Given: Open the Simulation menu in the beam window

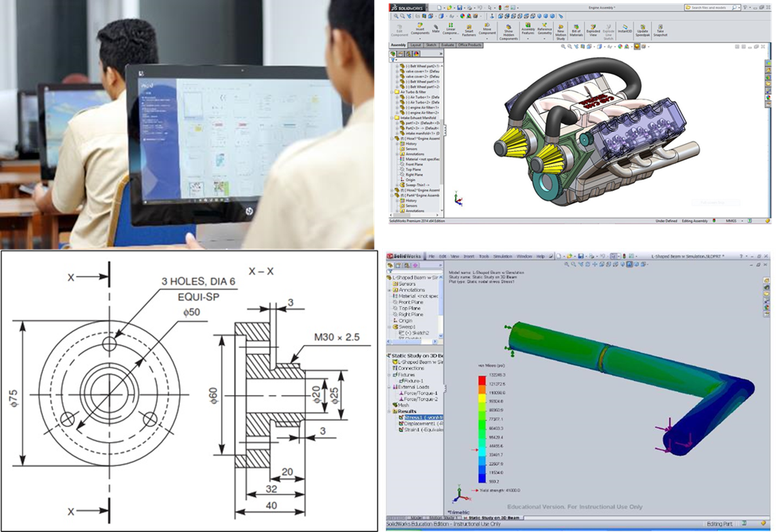Looking at the screenshot, I should point(501,257).
